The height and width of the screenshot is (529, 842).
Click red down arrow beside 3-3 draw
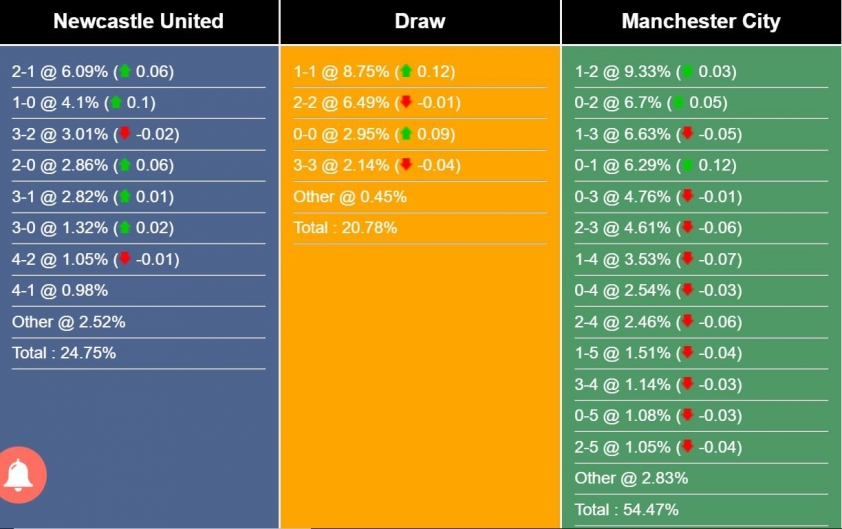[x=406, y=165]
